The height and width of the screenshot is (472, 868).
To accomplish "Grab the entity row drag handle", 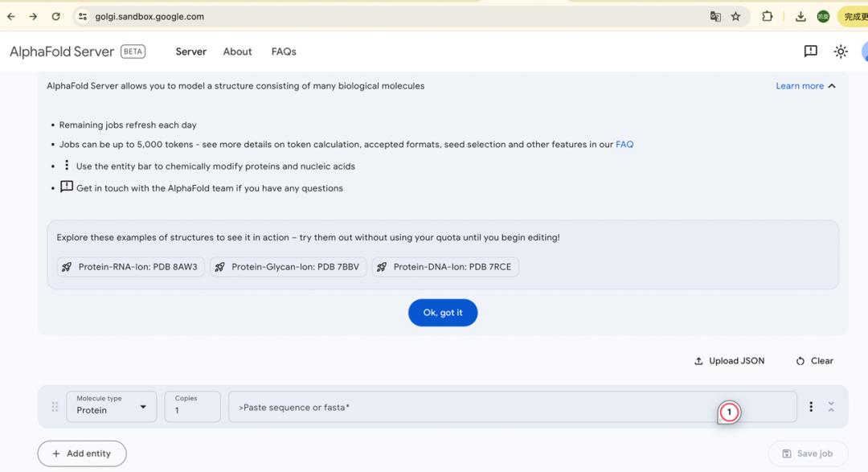I will click(55, 407).
